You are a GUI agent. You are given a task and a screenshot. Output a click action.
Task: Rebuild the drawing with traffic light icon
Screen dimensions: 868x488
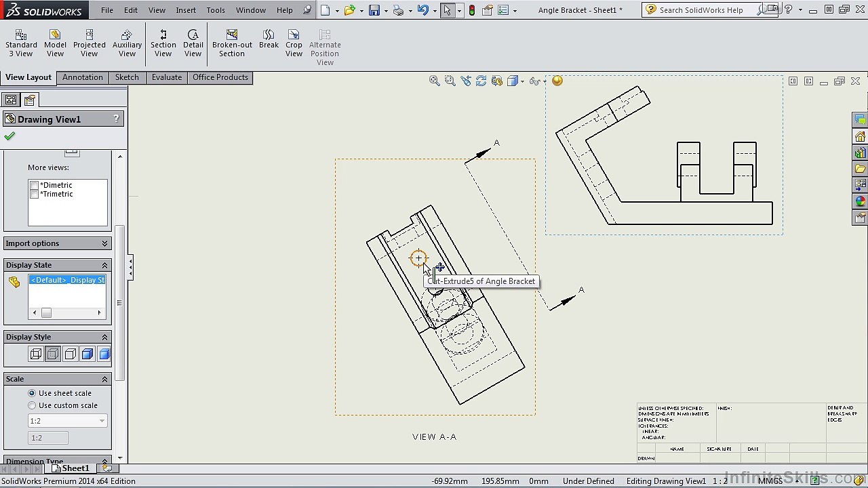pos(471,10)
